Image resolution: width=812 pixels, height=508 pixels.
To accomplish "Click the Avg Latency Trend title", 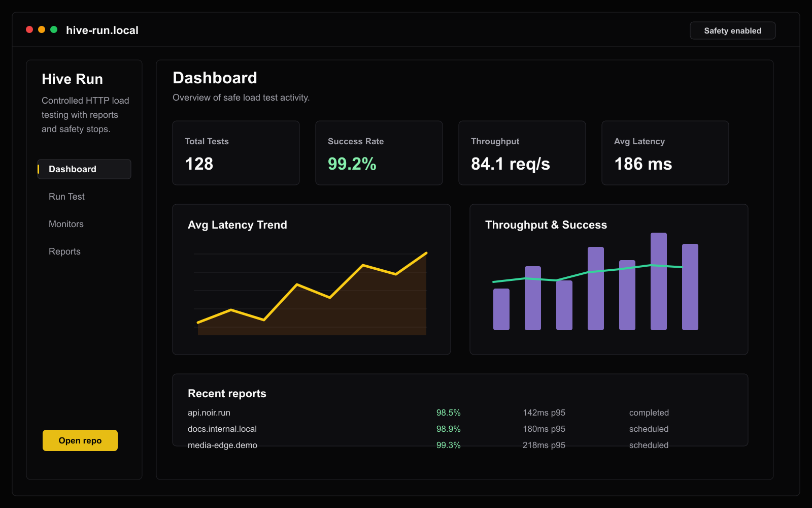I will [238, 225].
